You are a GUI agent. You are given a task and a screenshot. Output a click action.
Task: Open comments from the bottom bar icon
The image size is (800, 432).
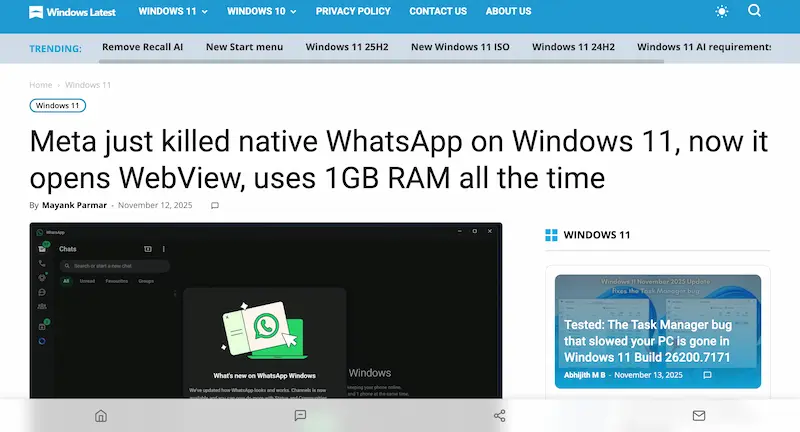300,415
